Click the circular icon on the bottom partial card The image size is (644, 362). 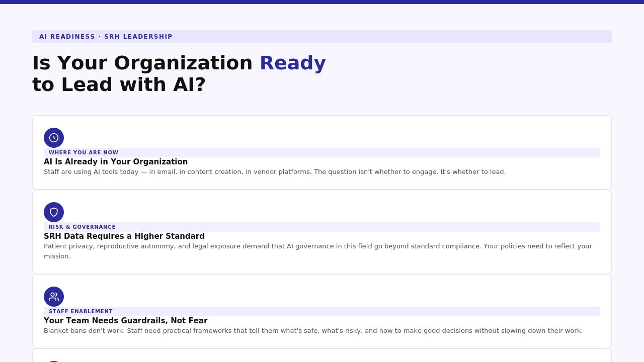[x=54, y=359]
